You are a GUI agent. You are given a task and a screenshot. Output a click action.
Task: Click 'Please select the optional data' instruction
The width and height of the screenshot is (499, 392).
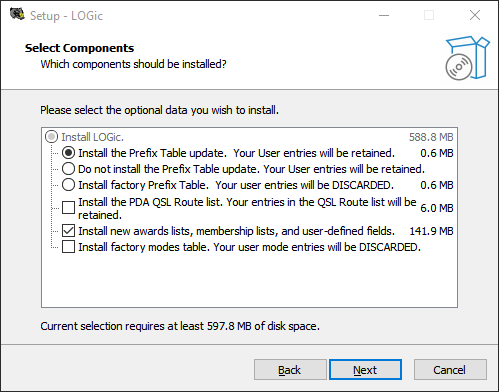[x=159, y=110]
